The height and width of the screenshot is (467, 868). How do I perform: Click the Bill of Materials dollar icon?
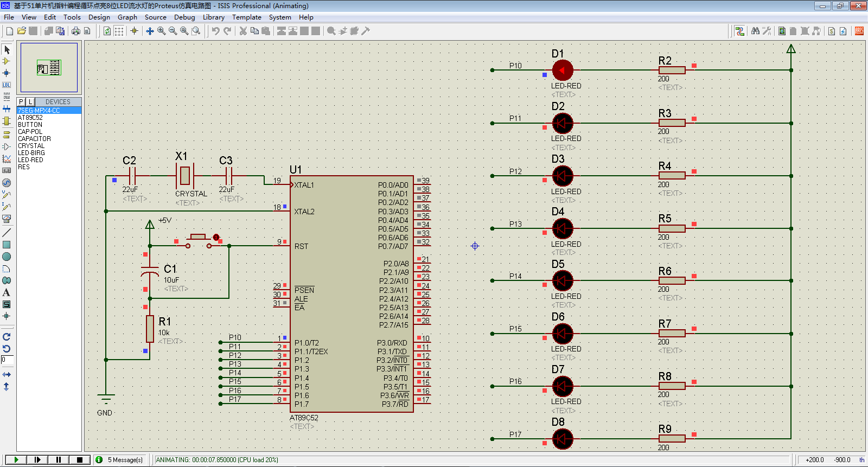[832, 31]
